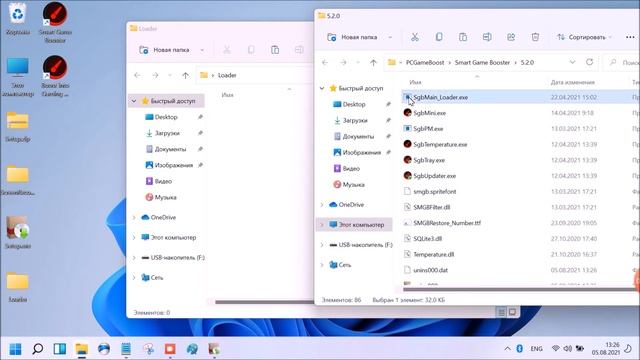Open Сортировать dropdown in 5.2.0 window
This screenshot has height=360, width=640.
584,37
